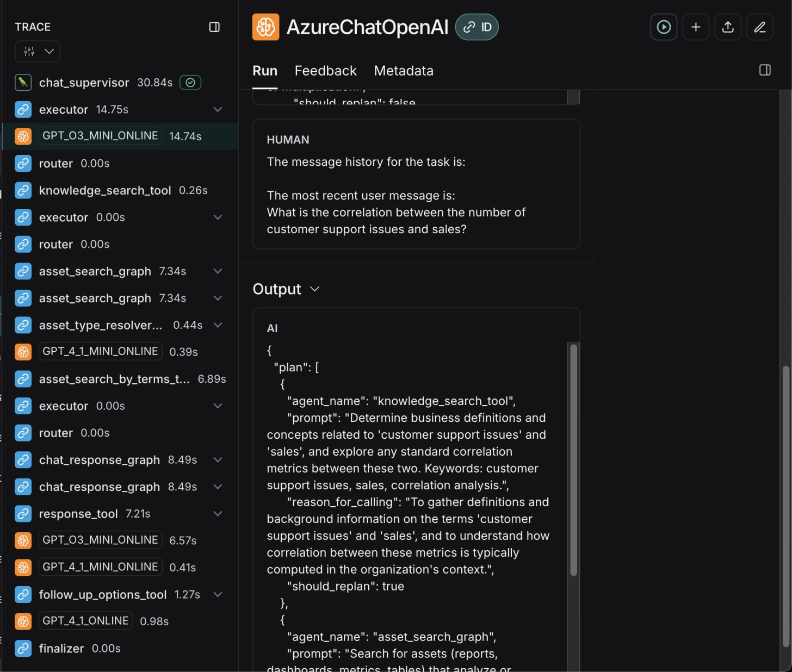
Task: Click the chat_supervisor bird icon
Action: point(23,83)
